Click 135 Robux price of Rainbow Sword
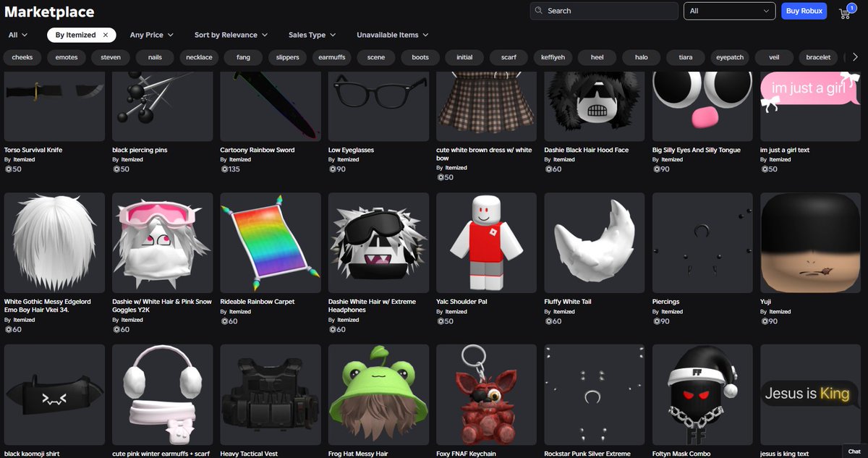The width and height of the screenshot is (868, 458). tap(232, 169)
